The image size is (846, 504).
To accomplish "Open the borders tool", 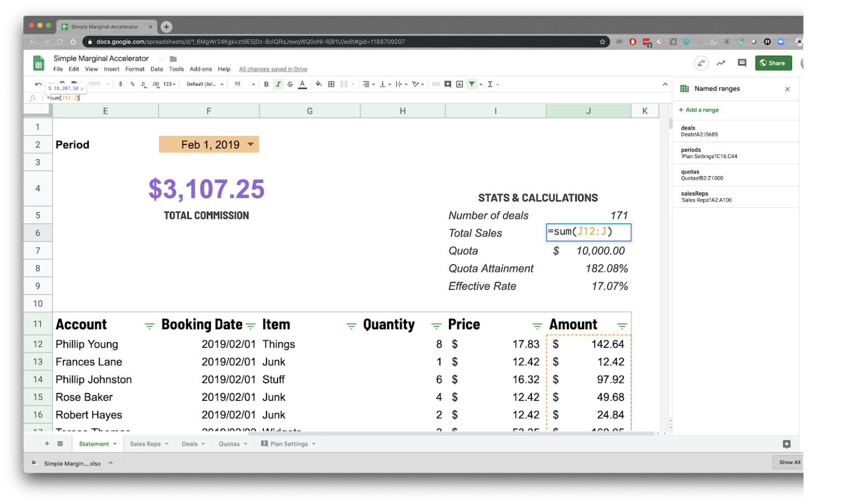I will 331,84.
